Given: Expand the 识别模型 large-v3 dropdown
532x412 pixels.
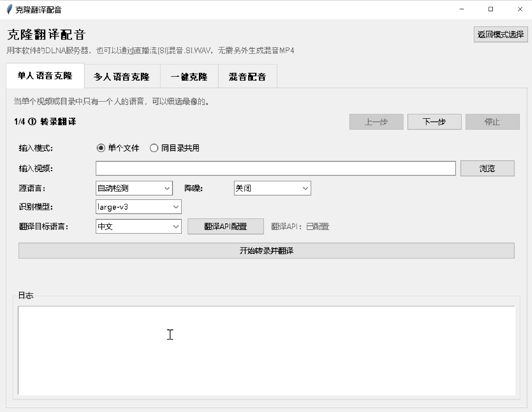Looking at the screenshot, I should point(138,207).
